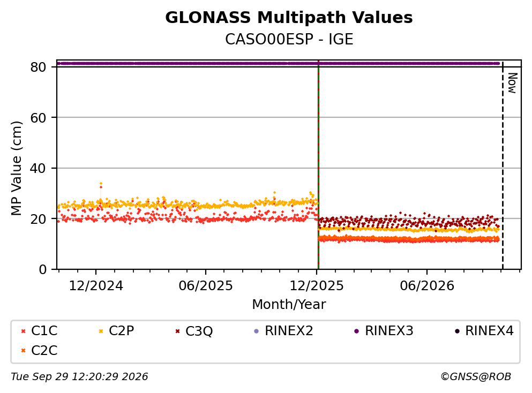The image size is (532, 393).
Task: Click the RINEX2 legend dot
Action: coord(257,331)
